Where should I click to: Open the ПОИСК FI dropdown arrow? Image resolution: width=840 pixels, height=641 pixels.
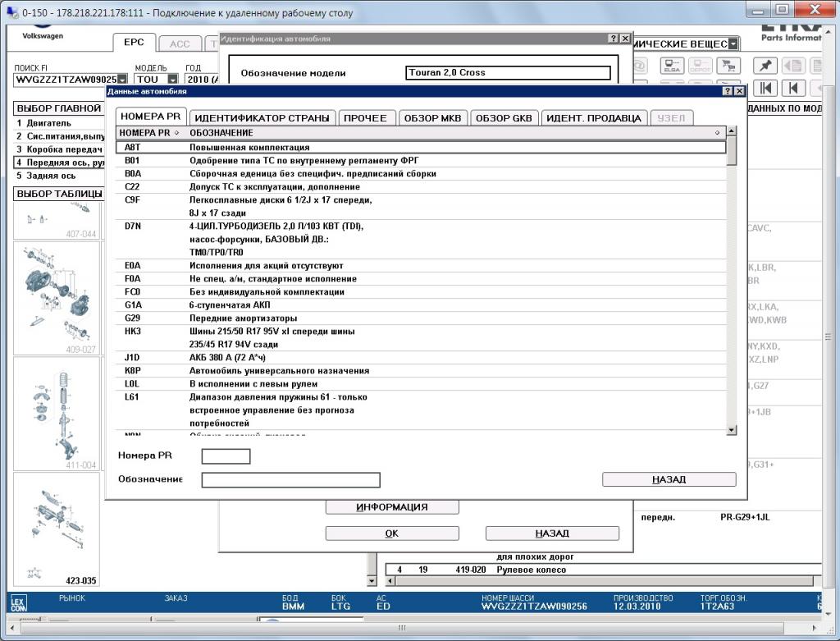[x=123, y=80]
